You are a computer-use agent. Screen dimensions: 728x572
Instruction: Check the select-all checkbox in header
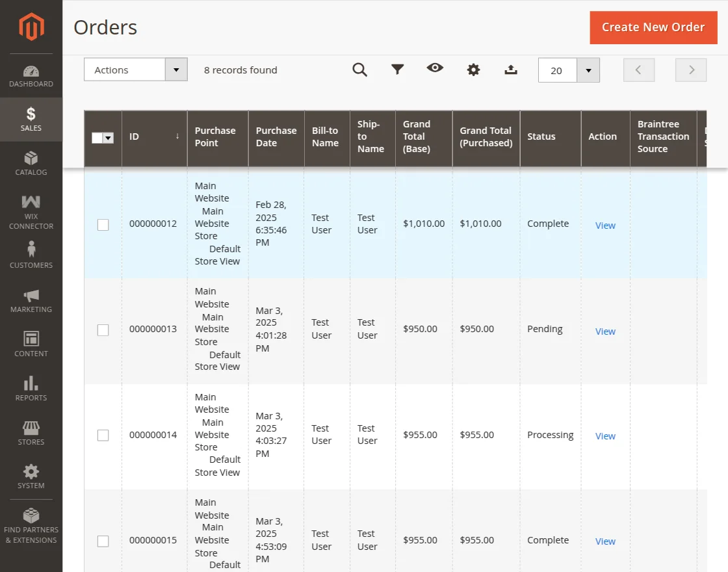(x=98, y=138)
